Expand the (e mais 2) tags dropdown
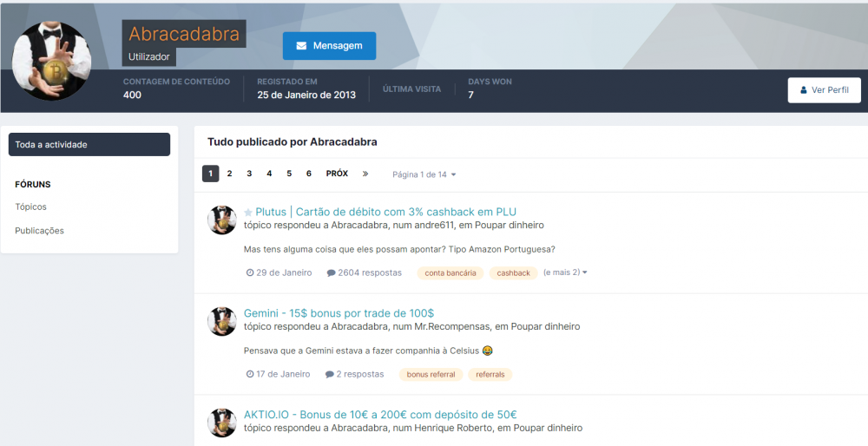 pos(565,272)
